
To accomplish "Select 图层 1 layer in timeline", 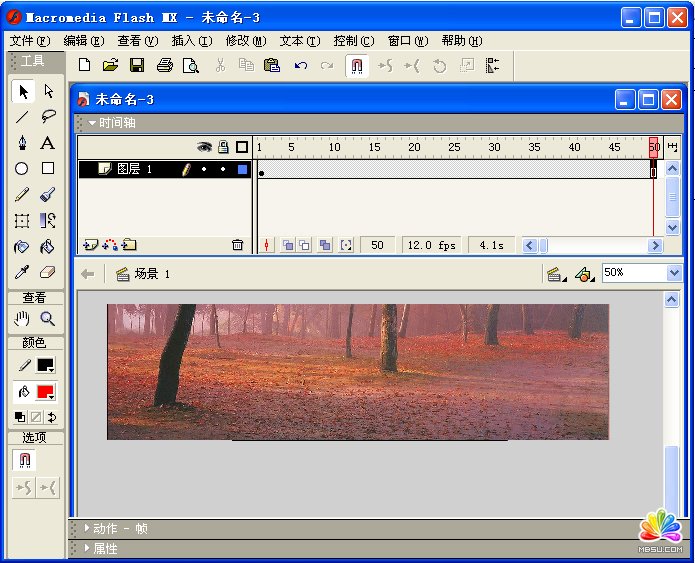I will click(x=134, y=170).
